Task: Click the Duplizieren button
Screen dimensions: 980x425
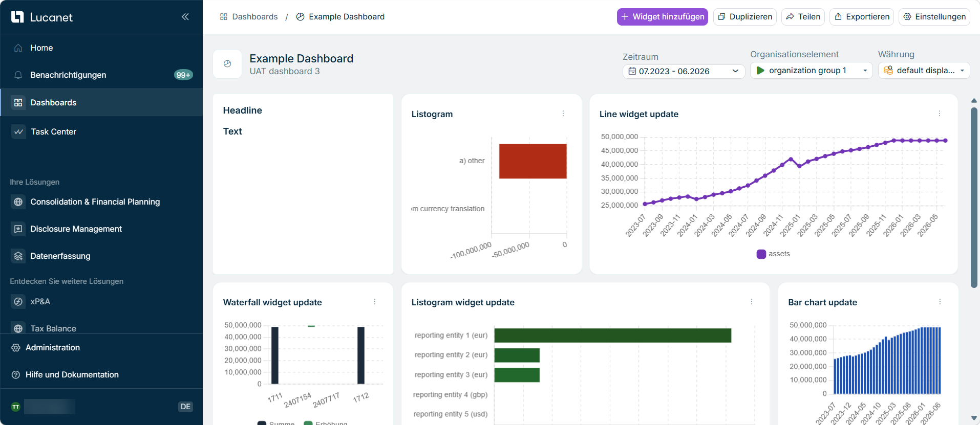Action: (x=745, y=17)
